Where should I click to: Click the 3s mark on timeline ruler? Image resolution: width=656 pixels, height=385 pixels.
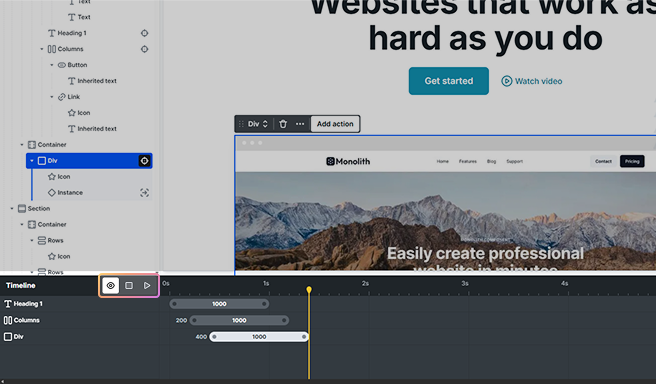(x=465, y=284)
